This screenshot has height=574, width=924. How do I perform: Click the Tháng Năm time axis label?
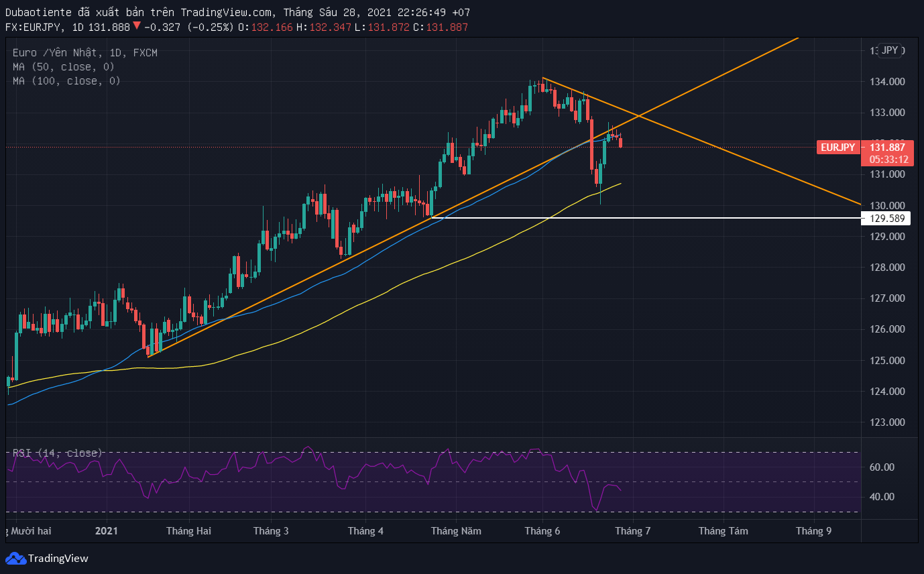click(456, 531)
